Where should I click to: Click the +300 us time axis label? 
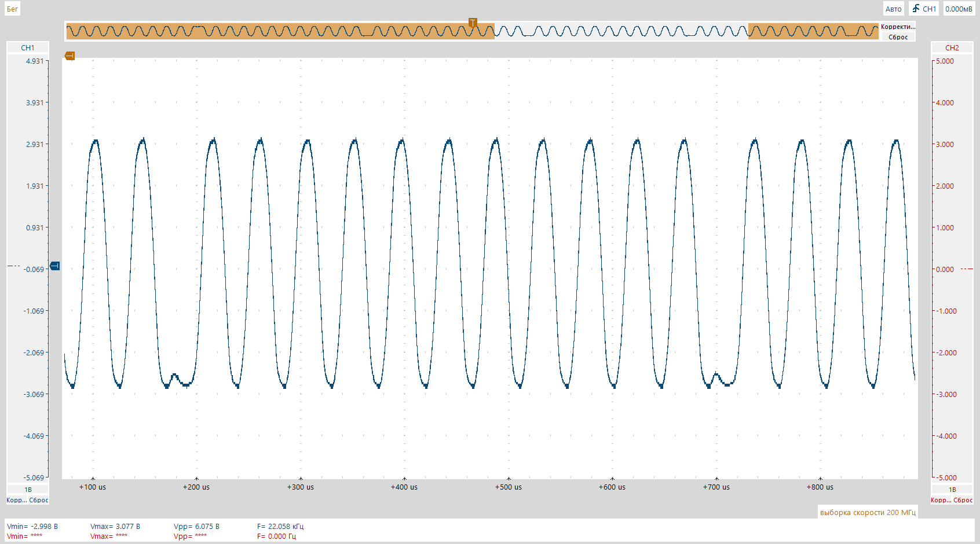click(x=301, y=487)
